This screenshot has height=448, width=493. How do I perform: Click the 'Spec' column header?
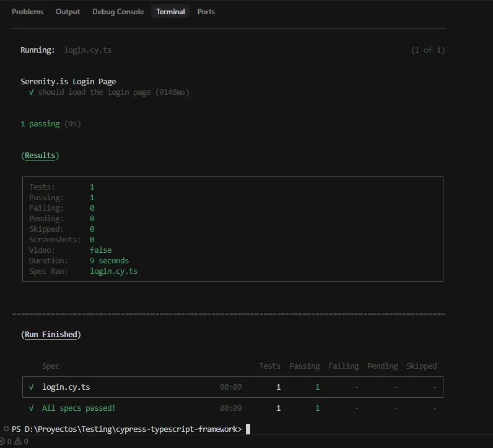click(51, 366)
